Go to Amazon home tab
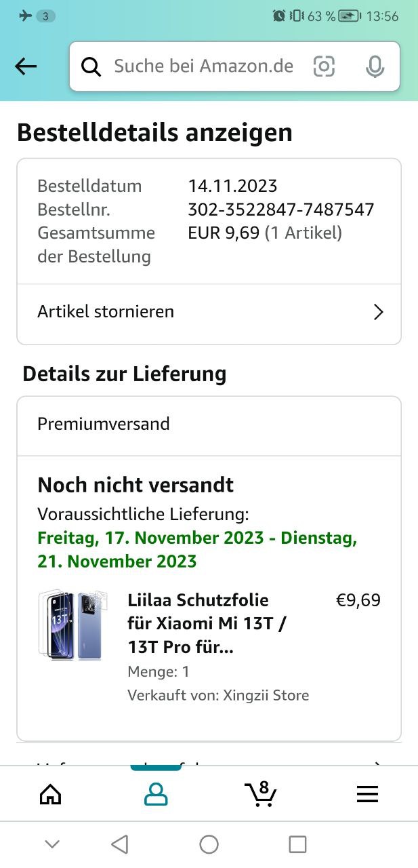Image resolution: width=418 pixels, height=868 pixels. pyautogui.click(x=51, y=794)
